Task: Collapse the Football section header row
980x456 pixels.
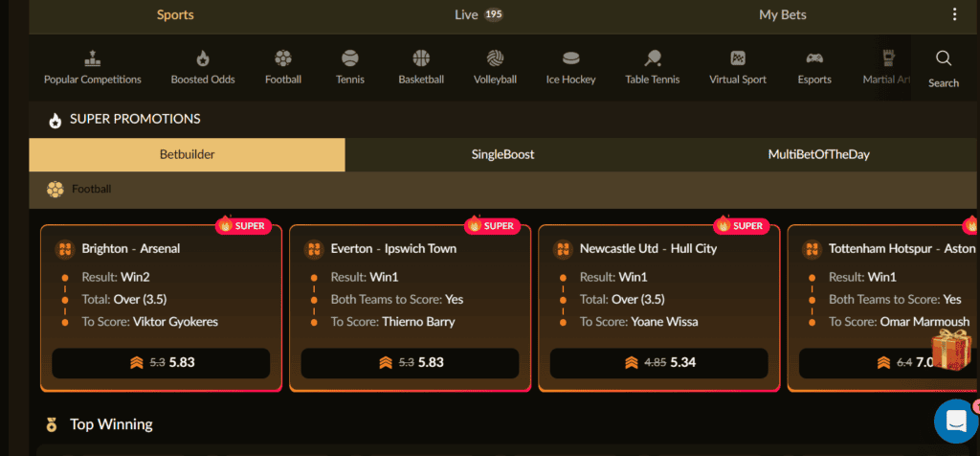Action: 503,189
